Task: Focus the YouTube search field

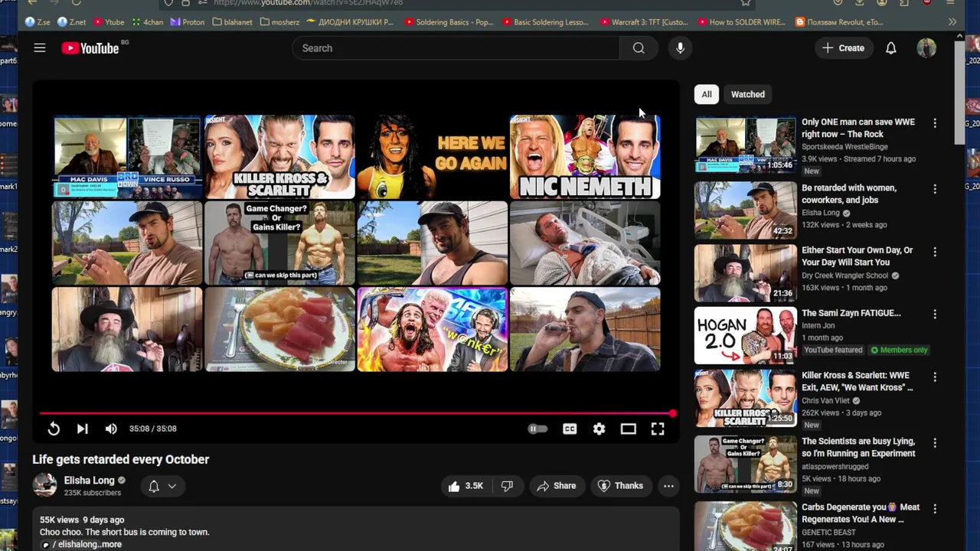Action: pyautogui.click(x=456, y=48)
